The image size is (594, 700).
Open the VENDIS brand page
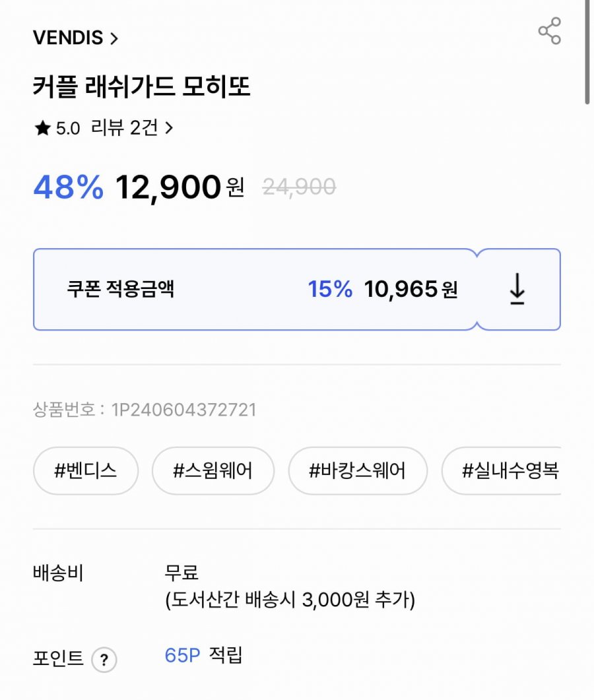click(x=68, y=38)
